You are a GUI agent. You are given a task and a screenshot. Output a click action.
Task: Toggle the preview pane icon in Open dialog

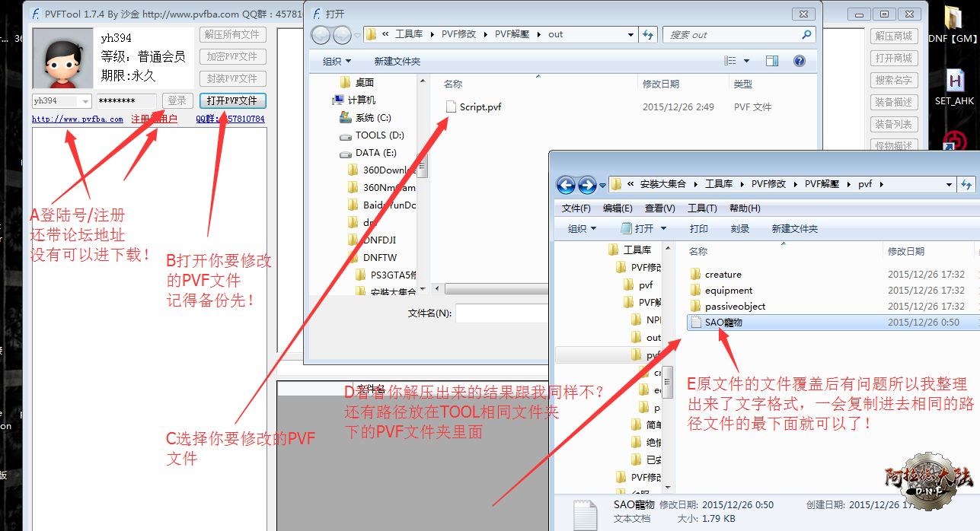pos(772,61)
